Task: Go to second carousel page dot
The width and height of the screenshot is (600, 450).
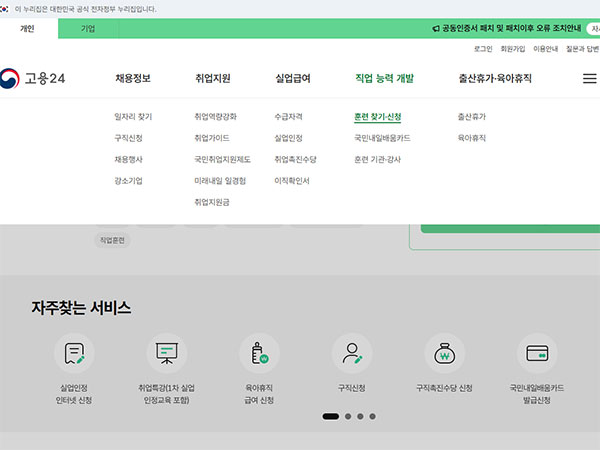Action: pos(348,416)
